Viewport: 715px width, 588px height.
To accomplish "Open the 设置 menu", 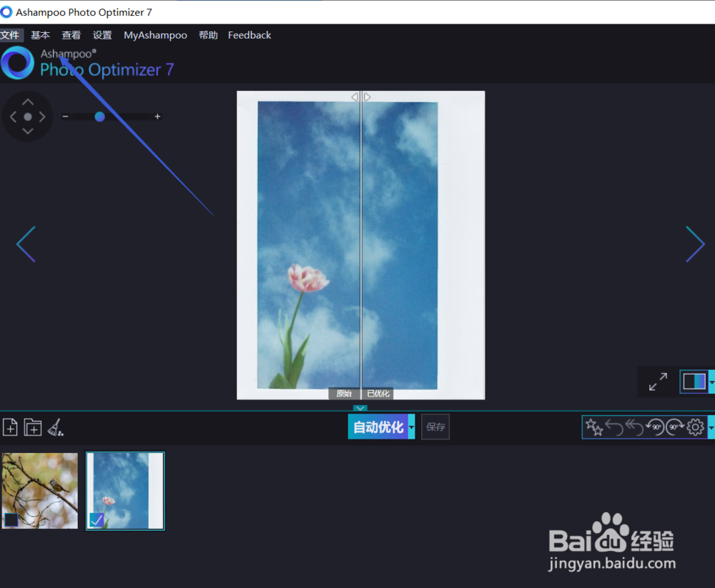I will point(102,35).
